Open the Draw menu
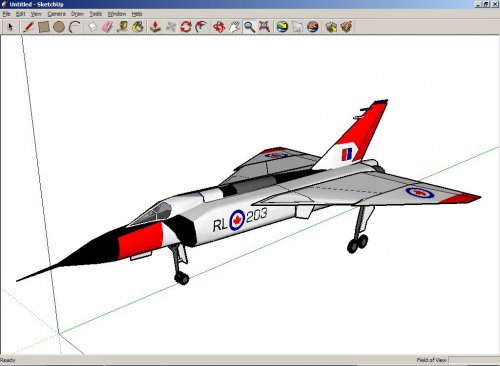Image resolution: width=500 pixels, height=366 pixels. tap(77, 14)
